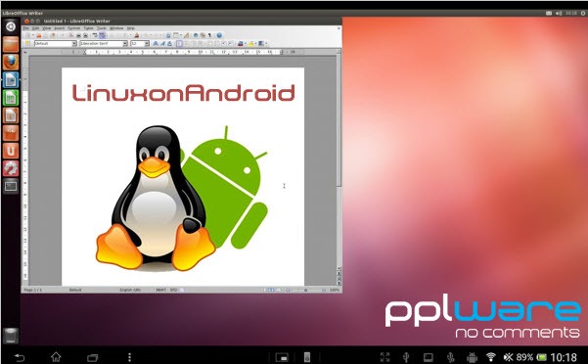Open System Settings from the launcher

coord(11,168)
